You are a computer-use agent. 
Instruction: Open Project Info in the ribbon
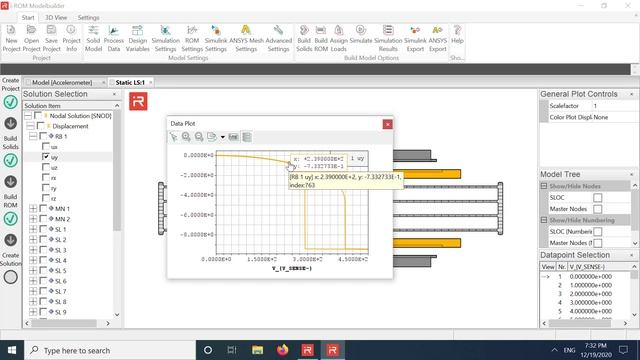(71, 39)
